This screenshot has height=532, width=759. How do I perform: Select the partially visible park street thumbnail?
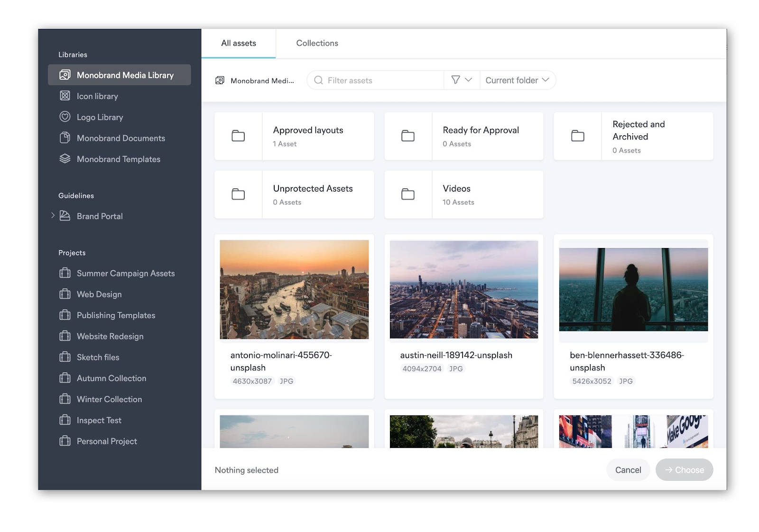coord(464,431)
